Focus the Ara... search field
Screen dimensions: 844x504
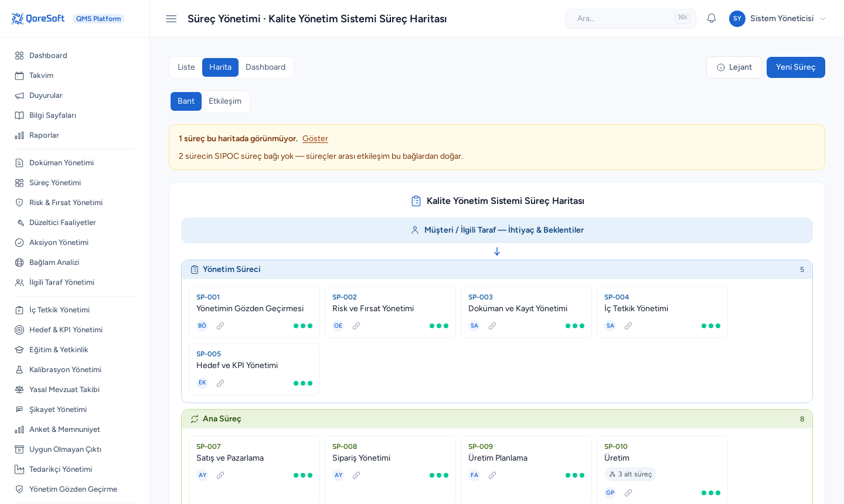(631, 19)
